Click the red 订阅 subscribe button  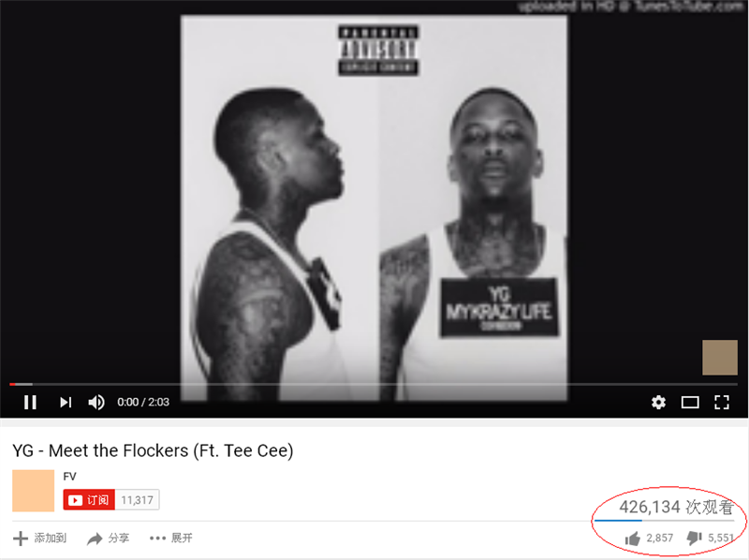click(x=89, y=500)
